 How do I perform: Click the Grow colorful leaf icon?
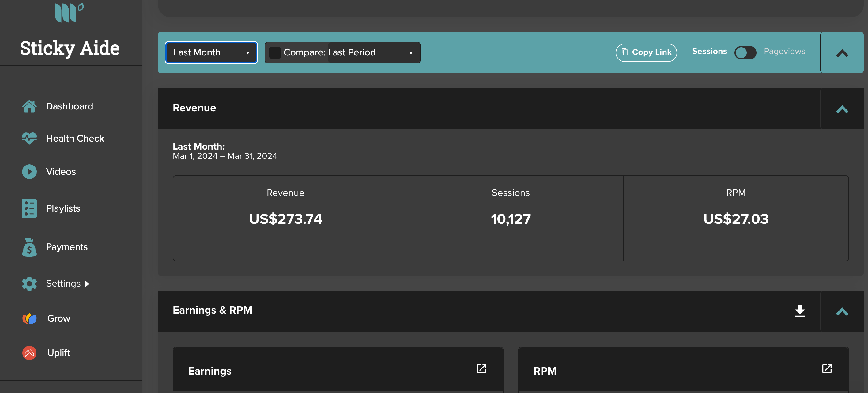coord(29,319)
